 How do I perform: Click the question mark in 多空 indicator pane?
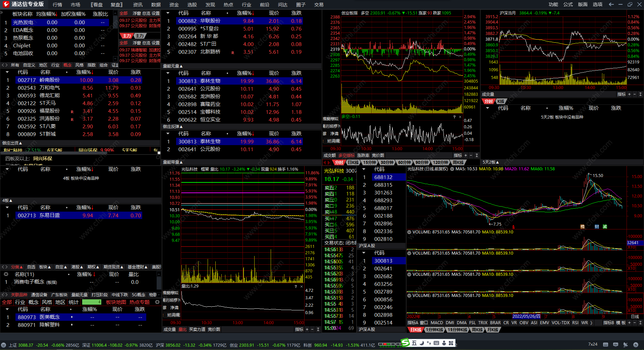pyautogui.click(x=454, y=117)
